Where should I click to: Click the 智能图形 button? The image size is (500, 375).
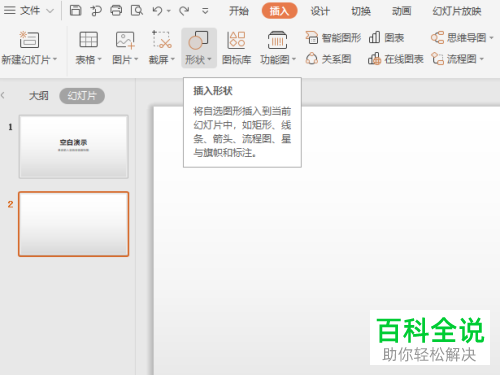pos(333,38)
